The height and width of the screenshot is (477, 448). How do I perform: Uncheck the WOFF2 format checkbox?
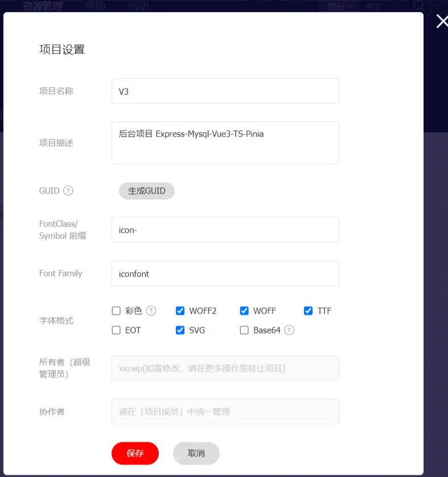[x=180, y=311]
